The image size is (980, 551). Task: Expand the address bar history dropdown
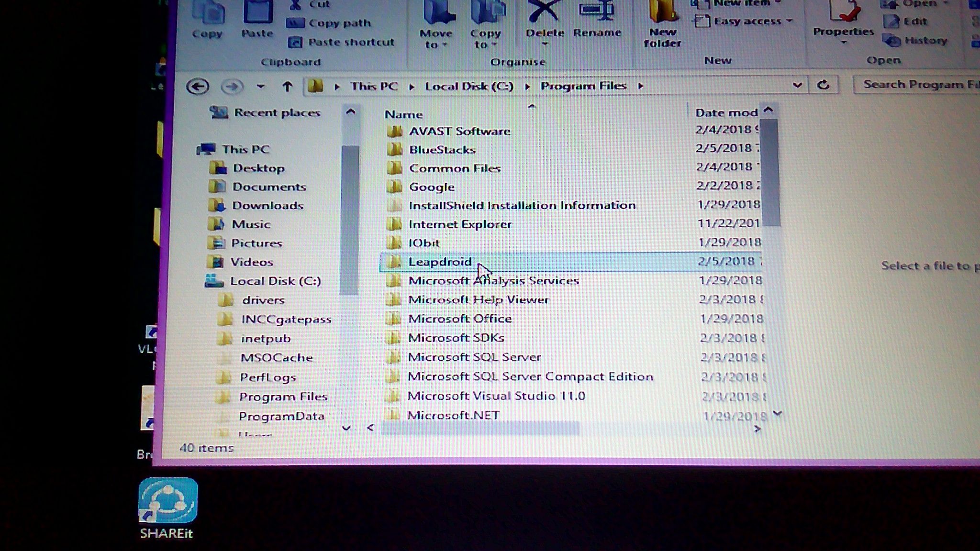tap(797, 85)
